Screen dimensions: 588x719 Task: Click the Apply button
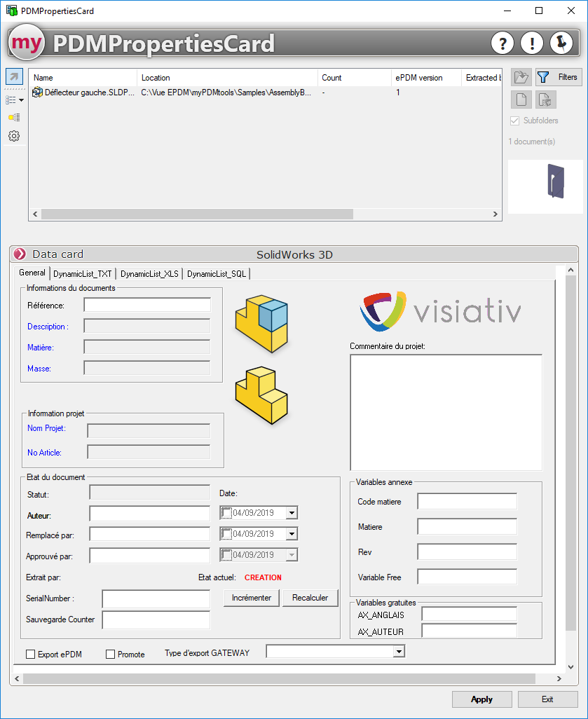point(481,699)
